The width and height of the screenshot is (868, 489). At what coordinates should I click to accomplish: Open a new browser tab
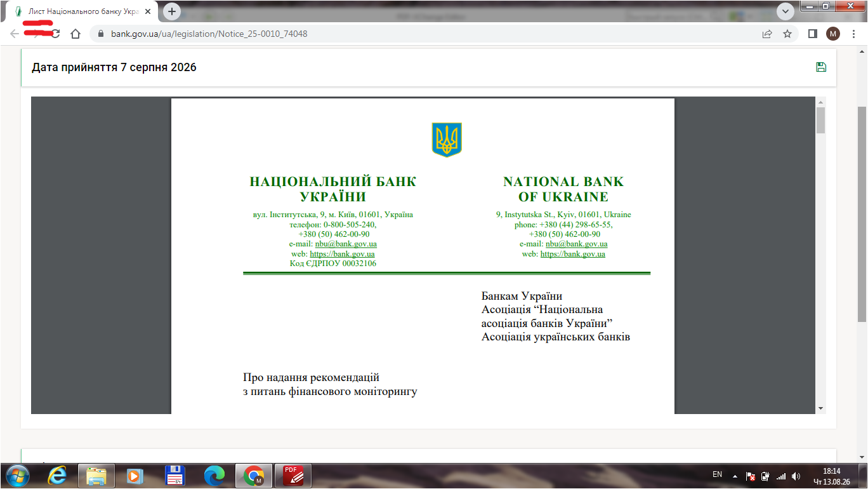172,11
